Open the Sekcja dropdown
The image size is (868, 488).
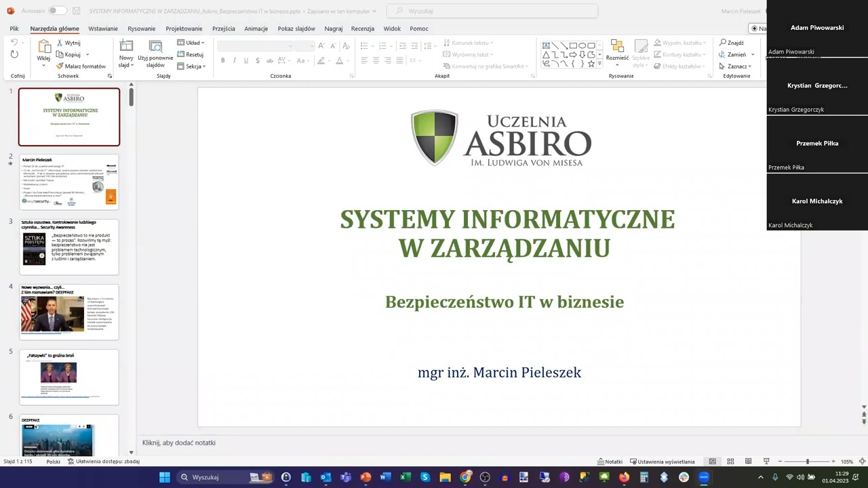click(191, 66)
